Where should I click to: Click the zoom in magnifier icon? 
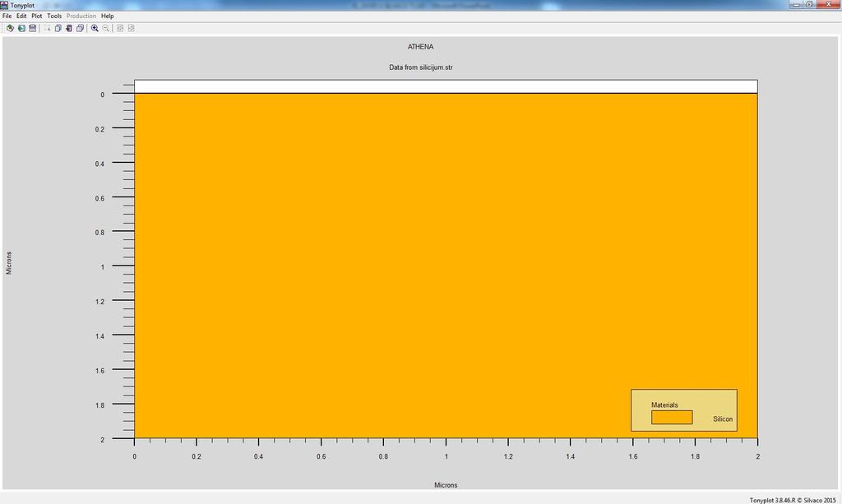point(95,28)
